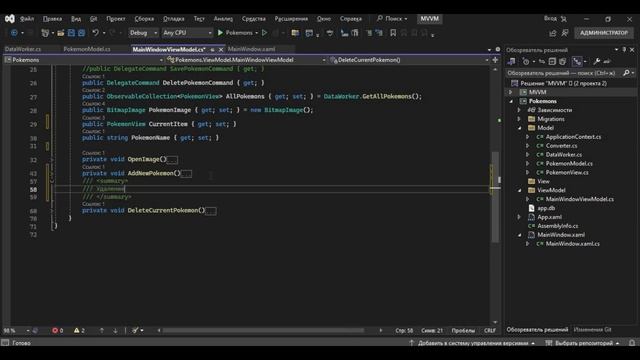Click the new project toolbar icon
This screenshot has height=360, width=640.
pyautogui.click(x=45, y=33)
